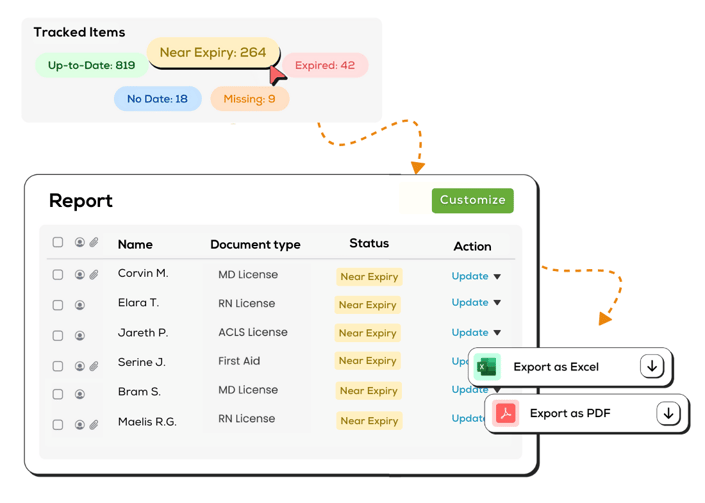Click the Near Expiry badge for Elara T.
The width and height of the screenshot is (705, 503).
[x=367, y=305]
